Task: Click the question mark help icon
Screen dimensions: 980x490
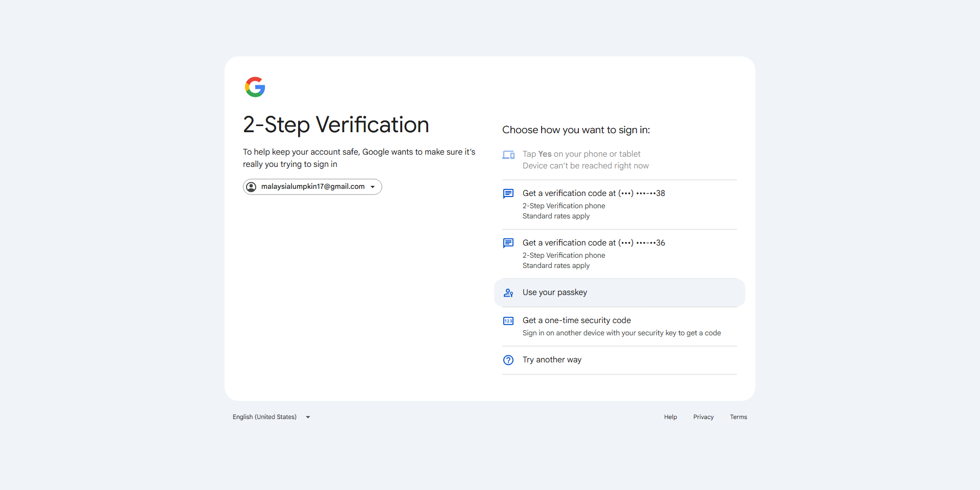Action: 508,360
